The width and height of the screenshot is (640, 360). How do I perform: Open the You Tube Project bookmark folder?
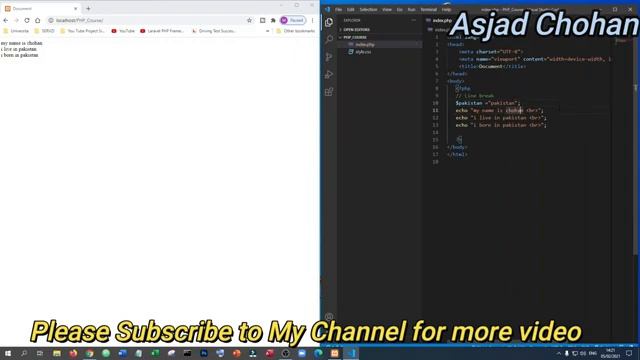pyautogui.click(x=82, y=31)
